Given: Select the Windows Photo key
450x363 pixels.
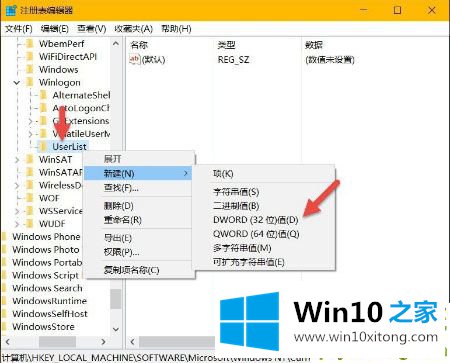Looking at the screenshot, I should pos(46,250).
